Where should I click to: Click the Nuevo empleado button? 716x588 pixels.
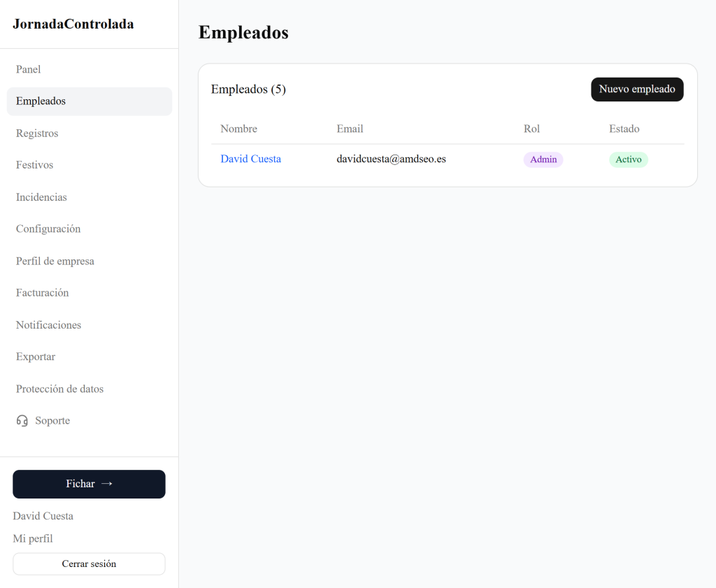click(637, 89)
